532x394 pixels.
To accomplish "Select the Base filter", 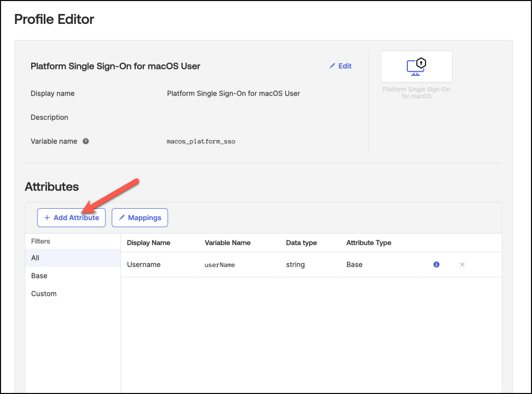I will click(x=39, y=276).
